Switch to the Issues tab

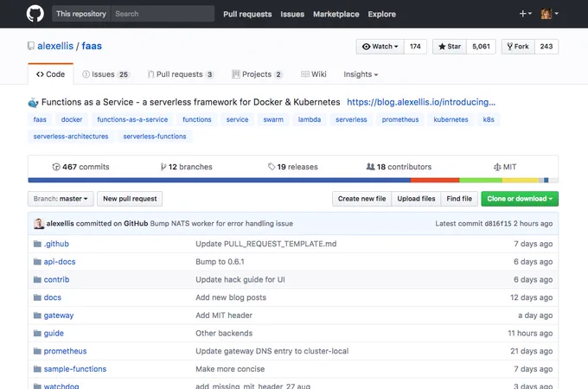[105, 74]
